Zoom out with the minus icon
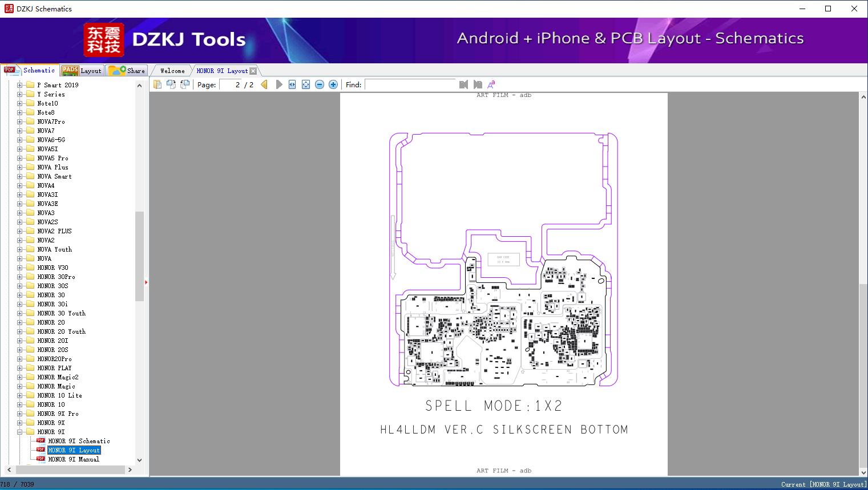Screen dimensions: 868x490 tap(320, 84)
